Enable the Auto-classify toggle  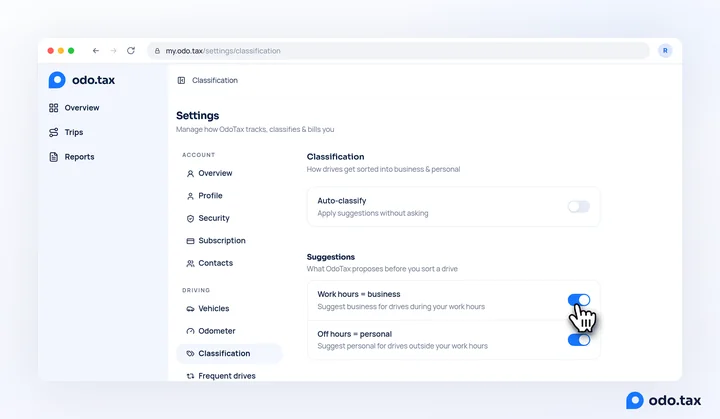pos(579,207)
